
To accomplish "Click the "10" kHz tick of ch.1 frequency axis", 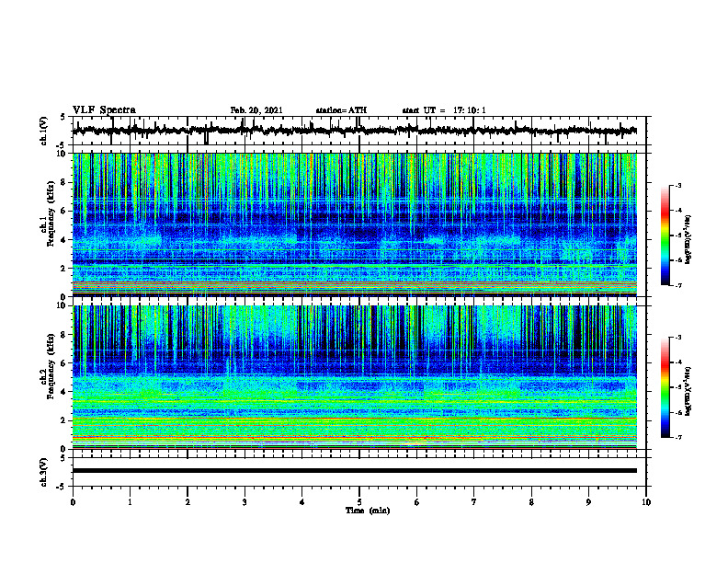I will (63, 154).
